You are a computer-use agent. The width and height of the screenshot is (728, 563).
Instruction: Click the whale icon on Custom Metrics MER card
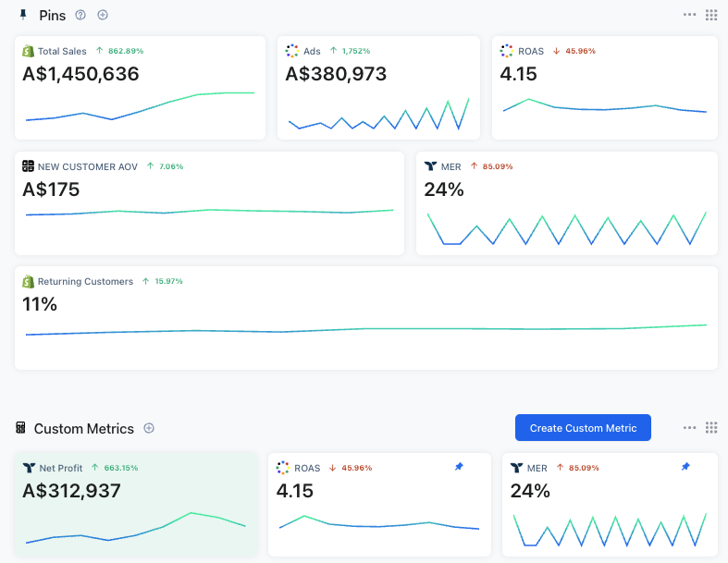click(x=517, y=468)
